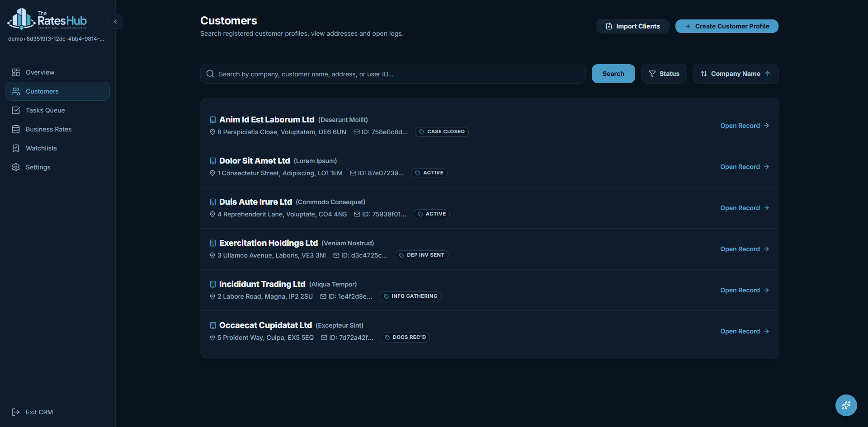
Task: Click building icon beside Anim Id Est Laborum
Action: [213, 120]
